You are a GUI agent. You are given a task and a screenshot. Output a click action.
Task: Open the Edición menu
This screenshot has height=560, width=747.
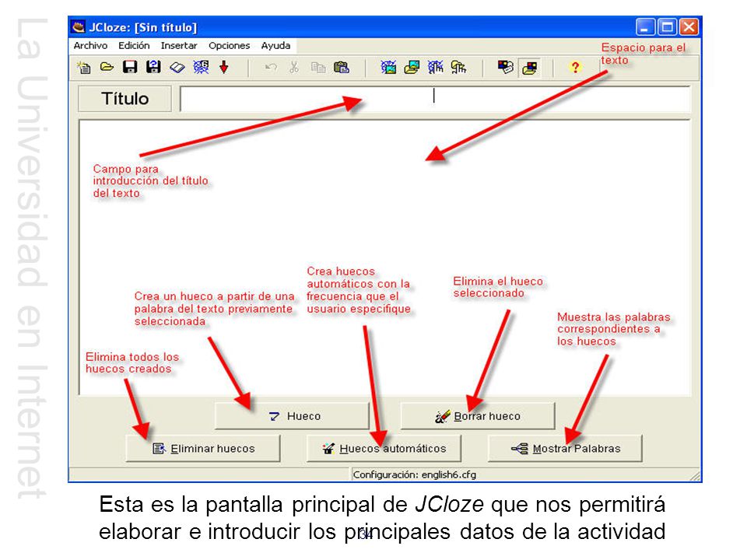point(134,45)
